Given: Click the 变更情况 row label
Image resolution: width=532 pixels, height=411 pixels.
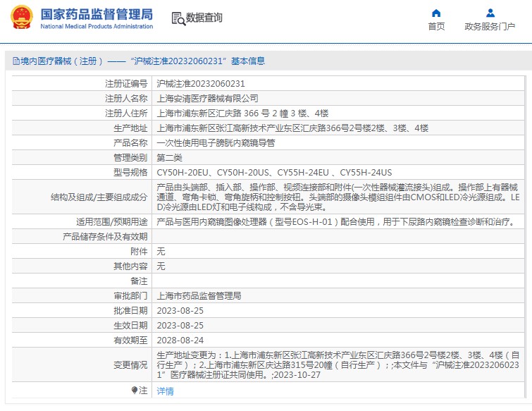Looking at the screenshot, I should [130, 364].
